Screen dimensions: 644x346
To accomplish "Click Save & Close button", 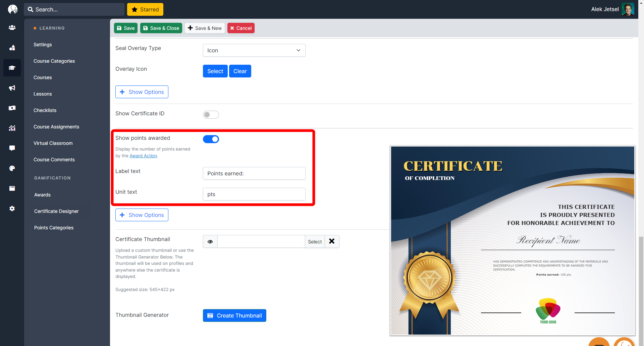I will coord(161,28).
